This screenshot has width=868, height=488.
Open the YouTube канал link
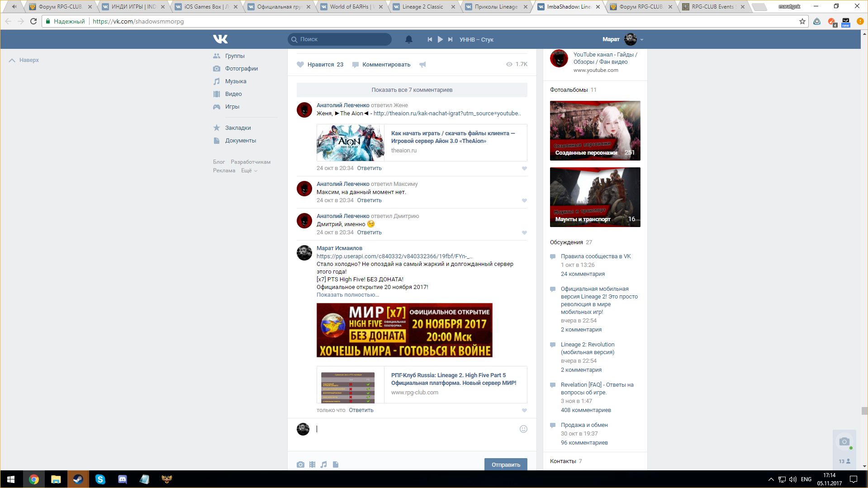[605, 58]
